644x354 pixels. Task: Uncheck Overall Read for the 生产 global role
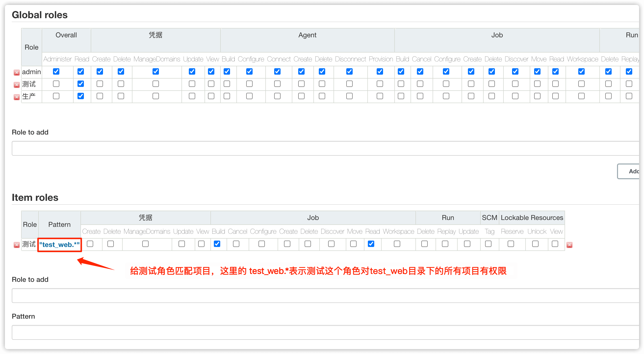[80, 96]
